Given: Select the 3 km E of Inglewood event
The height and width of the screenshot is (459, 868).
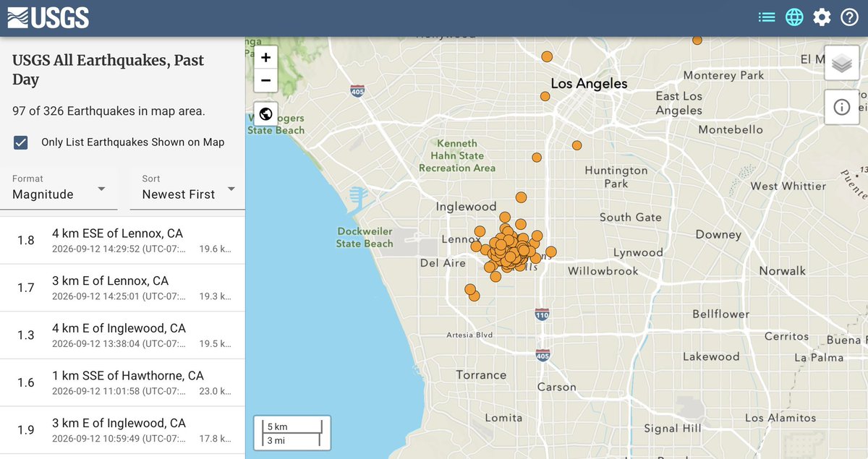Looking at the screenshot, I should [122, 431].
